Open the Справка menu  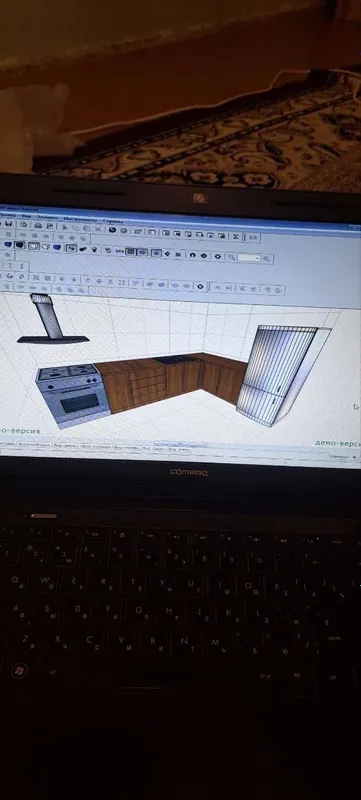click(113, 222)
